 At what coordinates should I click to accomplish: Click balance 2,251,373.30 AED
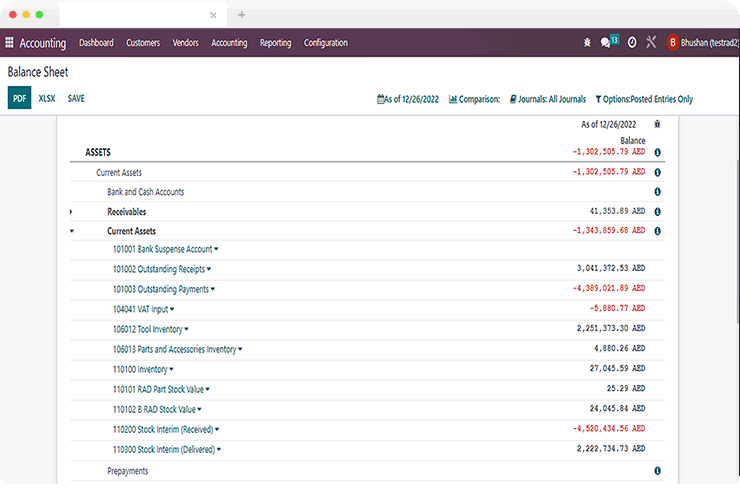pos(611,328)
